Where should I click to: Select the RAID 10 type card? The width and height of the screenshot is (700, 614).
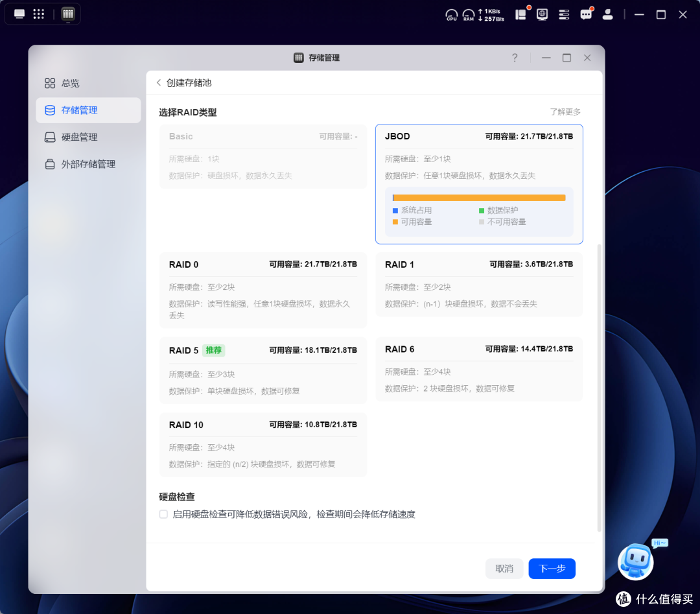tap(263, 445)
